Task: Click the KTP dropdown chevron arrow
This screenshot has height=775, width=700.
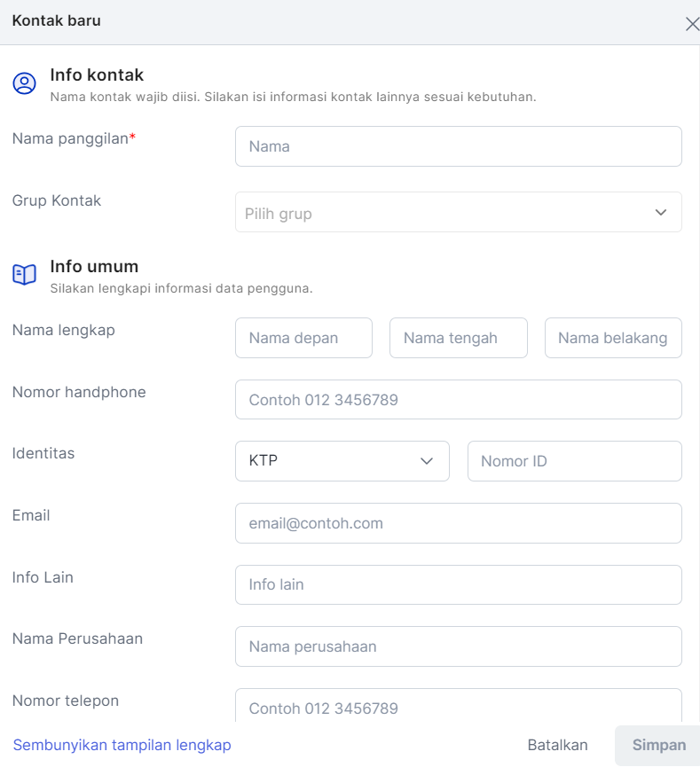Action: click(426, 461)
